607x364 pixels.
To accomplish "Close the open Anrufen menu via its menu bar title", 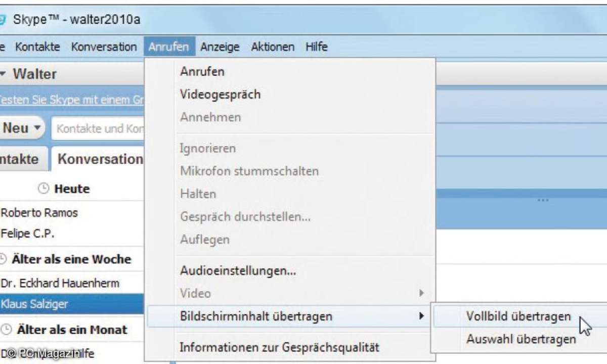I will pos(169,47).
